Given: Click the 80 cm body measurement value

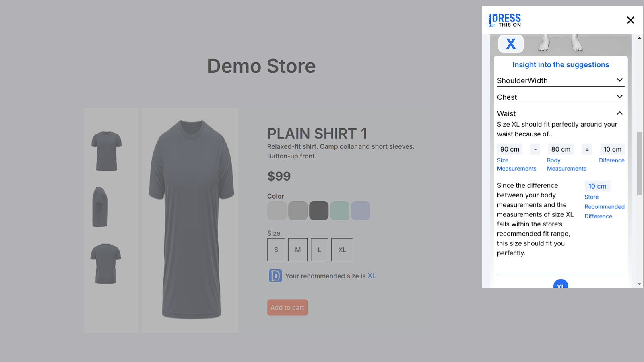Looking at the screenshot, I should point(561,149).
